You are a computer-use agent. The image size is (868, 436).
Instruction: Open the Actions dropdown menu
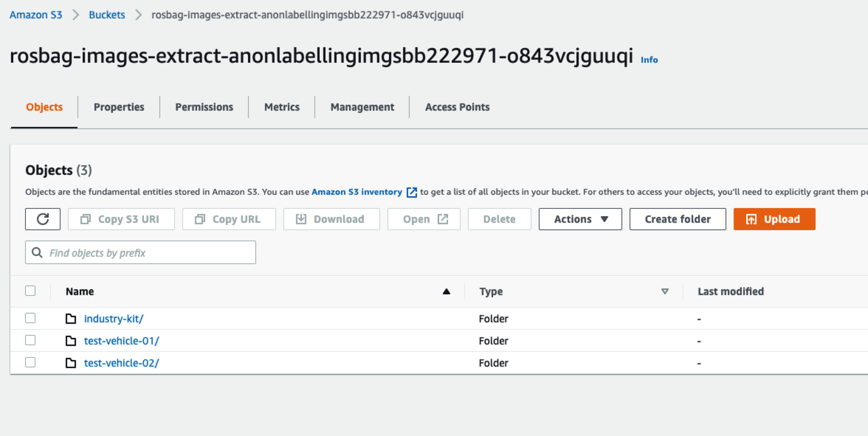(580, 219)
